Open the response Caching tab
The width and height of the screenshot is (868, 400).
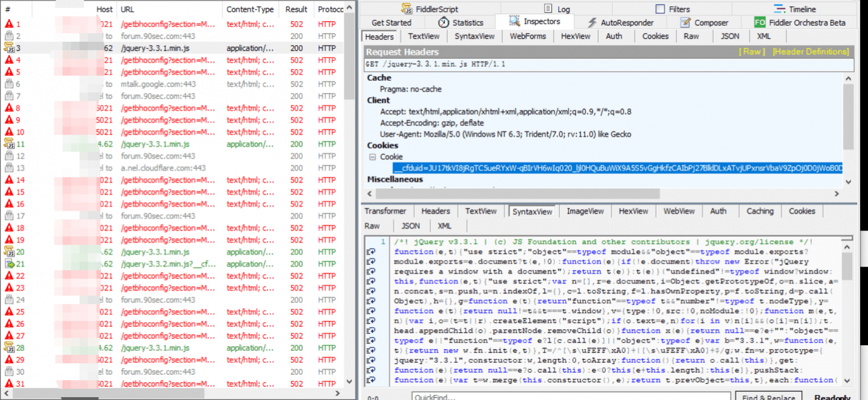point(759,211)
